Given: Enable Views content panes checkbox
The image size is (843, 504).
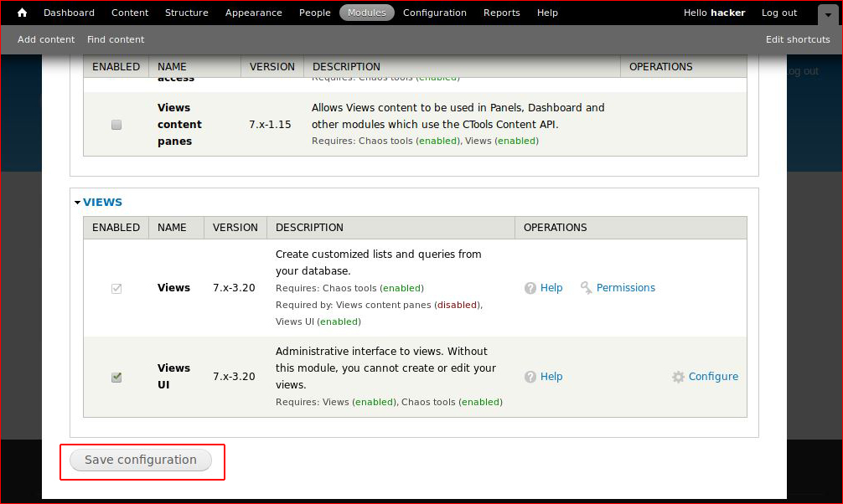Looking at the screenshot, I should point(116,125).
